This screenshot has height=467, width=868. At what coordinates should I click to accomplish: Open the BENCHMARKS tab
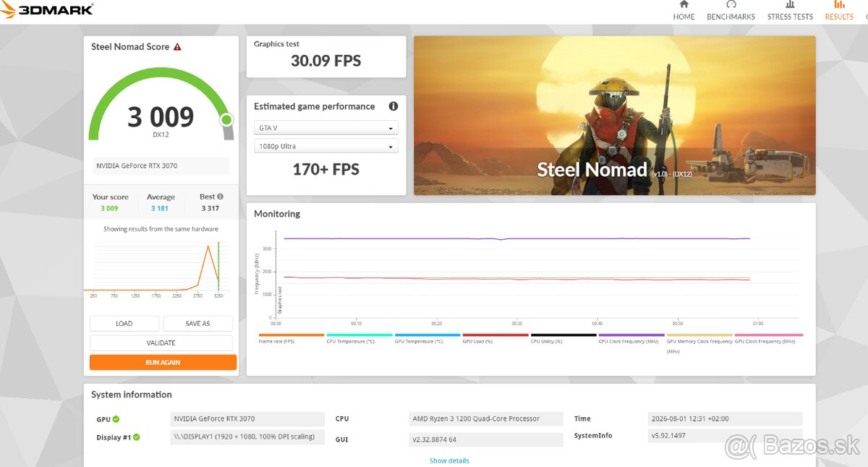[731, 11]
